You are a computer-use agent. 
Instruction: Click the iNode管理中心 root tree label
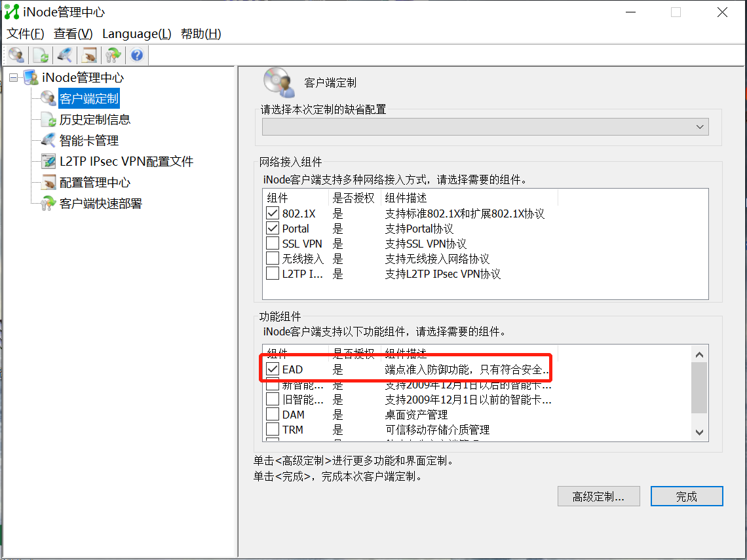(83, 77)
